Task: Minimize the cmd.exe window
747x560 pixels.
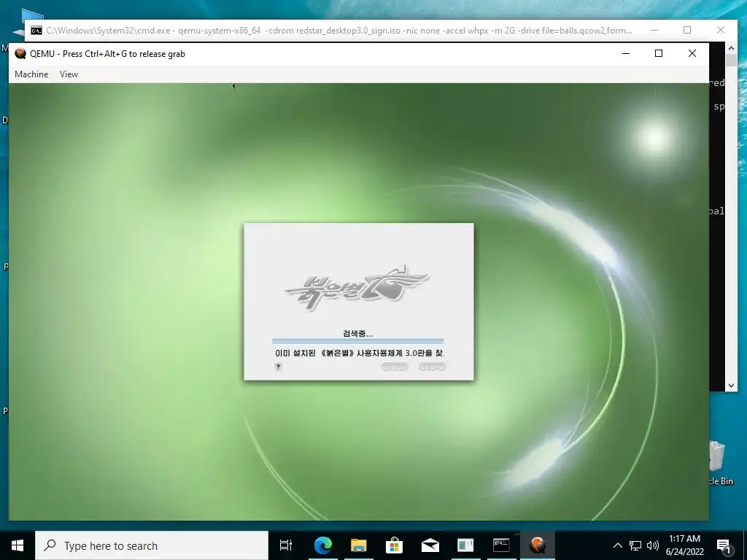Action: pyautogui.click(x=654, y=30)
